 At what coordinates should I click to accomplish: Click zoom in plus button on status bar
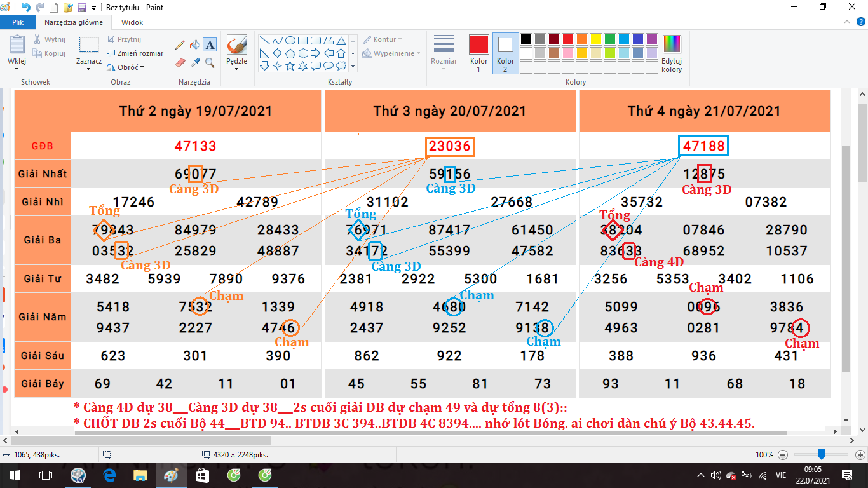pos(861,454)
